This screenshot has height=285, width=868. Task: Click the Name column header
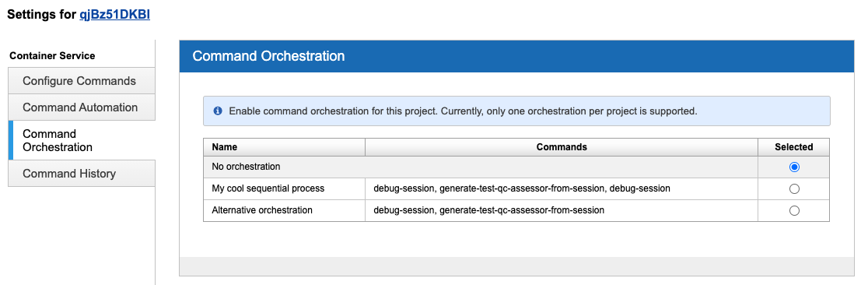tap(284, 147)
